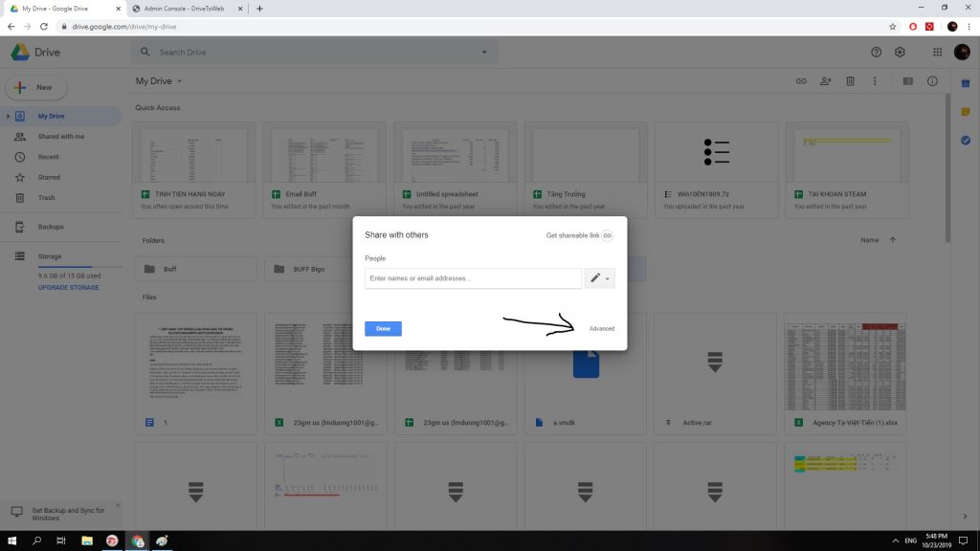Image resolution: width=980 pixels, height=551 pixels.
Task: Reverse sort direction arrow
Action: point(893,240)
